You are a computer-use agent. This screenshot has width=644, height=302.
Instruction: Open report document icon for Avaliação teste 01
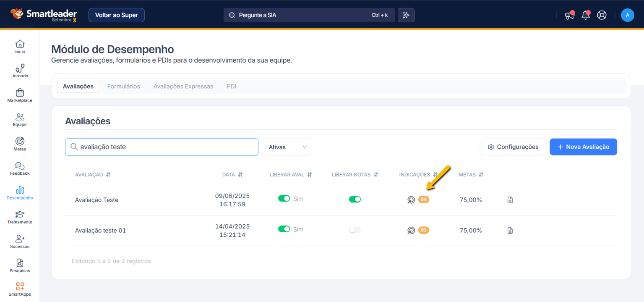click(x=510, y=230)
